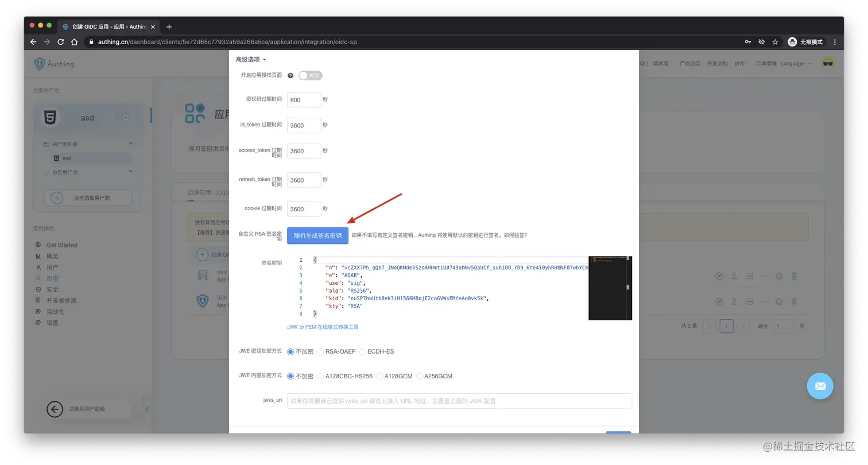Viewport: 868px width, 465px height.
Task: Click the gear icon in the qwe app row
Action: (779, 276)
